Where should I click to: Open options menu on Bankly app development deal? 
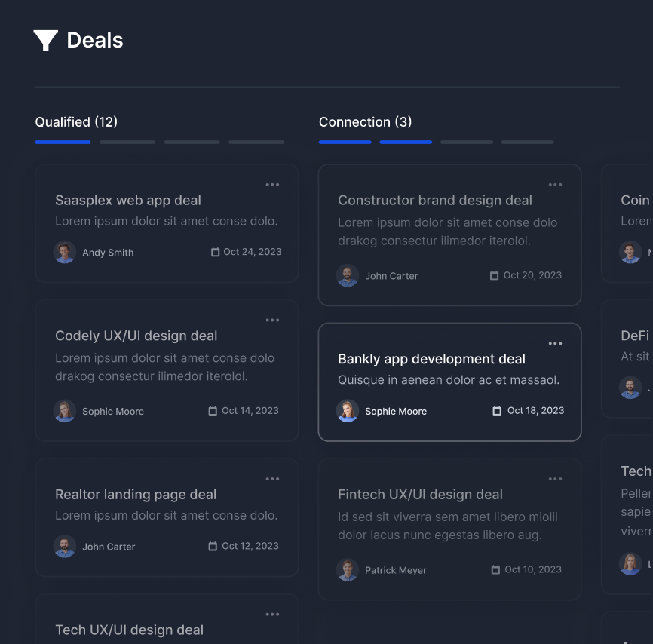pos(555,343)
